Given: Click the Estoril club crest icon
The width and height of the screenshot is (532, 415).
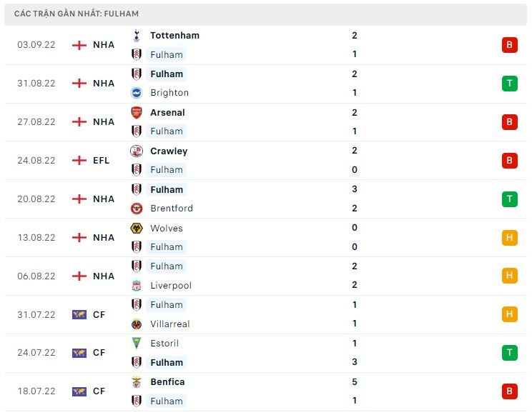Looking at the screenshot, I should (136, 344).
